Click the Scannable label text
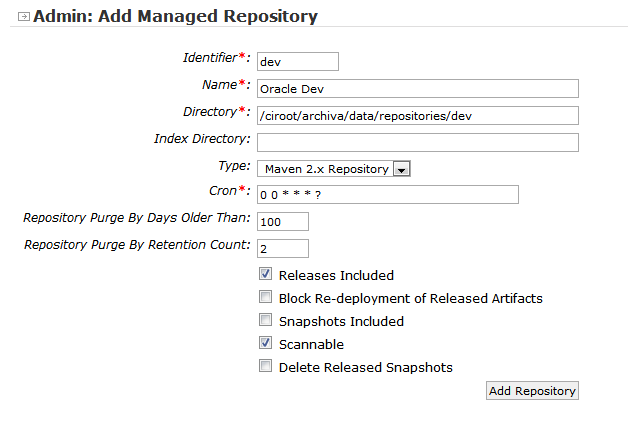The height and width of the screenshot is (434, 628). point(311,344)
